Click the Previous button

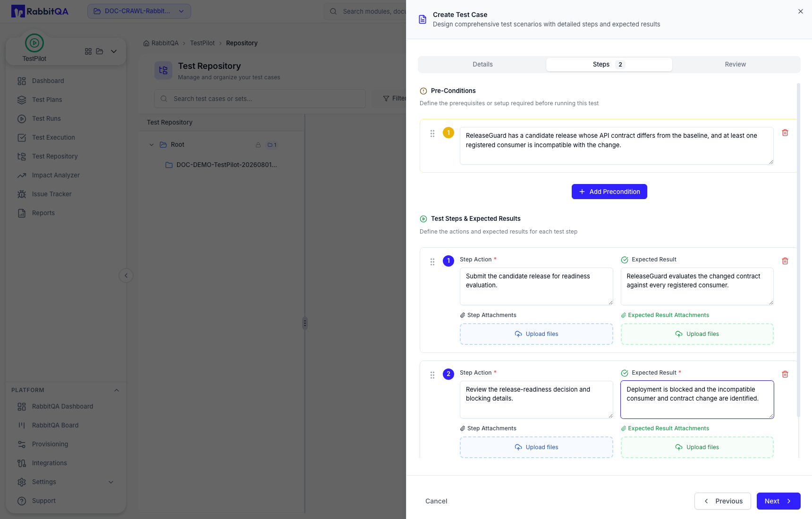(x=723, y=501)
